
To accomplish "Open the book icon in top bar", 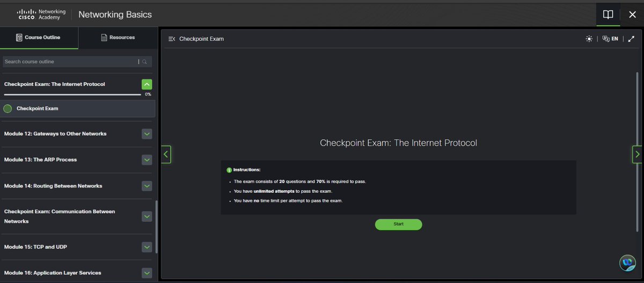I will pos(608,14).
